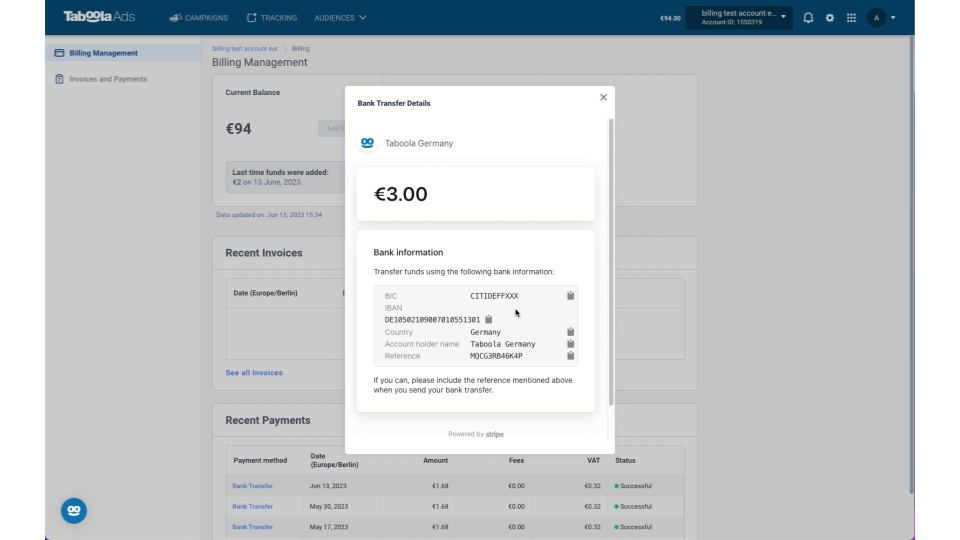Viewport: 960px width, 540px height.
Task: Click the reference value MQCG3RB46K4P
Action: click(x=496, y=356)
